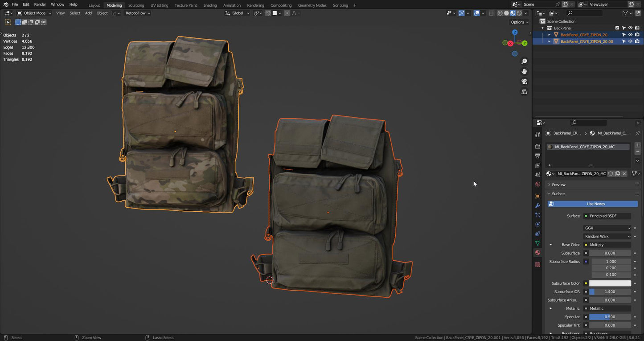This screenshot has height=341, width=644.
Task: Toggle camera view with the camera icon
Action: [524, 82]
